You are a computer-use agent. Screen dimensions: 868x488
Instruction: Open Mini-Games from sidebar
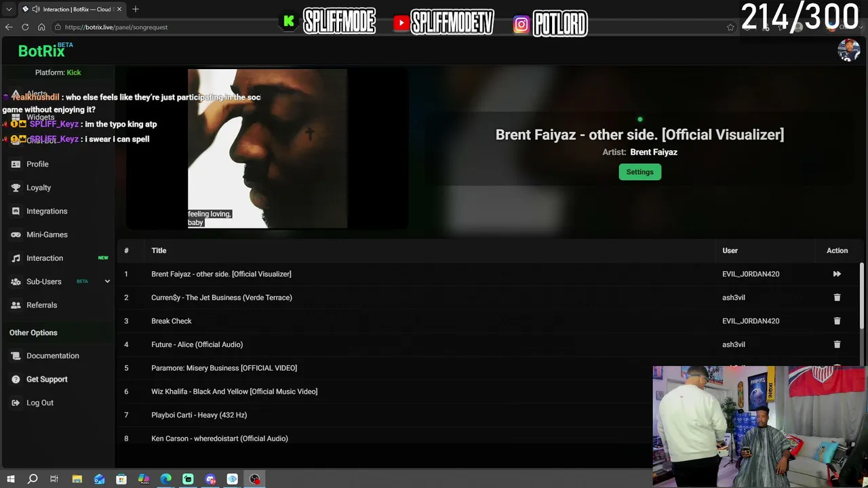(47, 235)
